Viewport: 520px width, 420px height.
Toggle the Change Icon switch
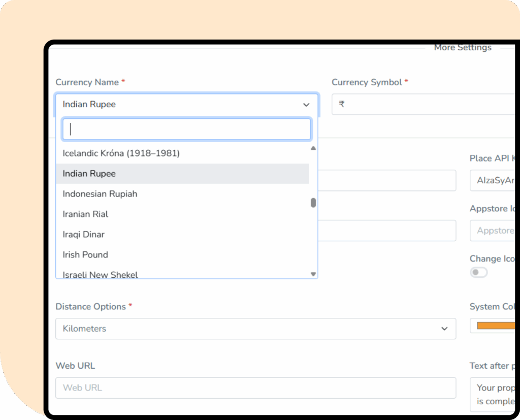click(x=478, y=272)
